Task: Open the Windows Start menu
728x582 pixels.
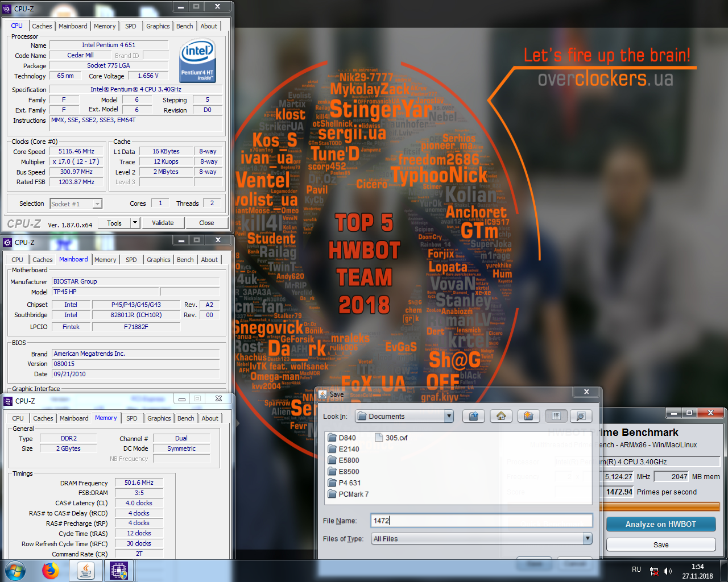Action: point(15,571)
